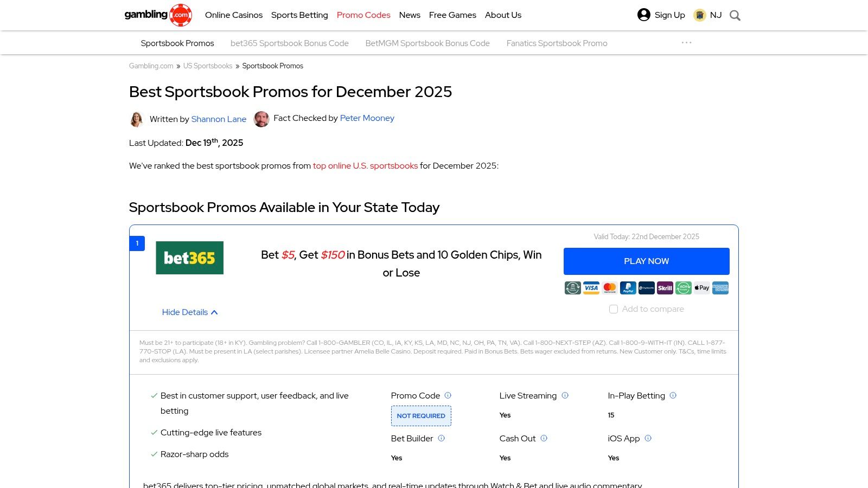Click the Sign Up user icon
The width and height of the screenshot is (868, 488).
[644, 15]
